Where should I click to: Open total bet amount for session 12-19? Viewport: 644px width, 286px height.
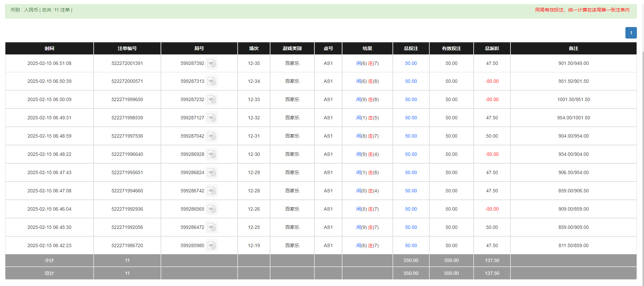(411, 246)
